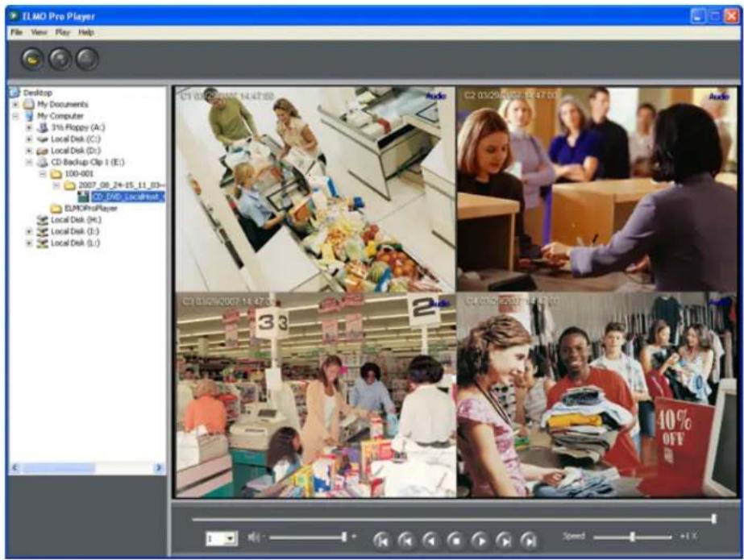Expand the 3½ Floppy (A:) node
Image resolution: width=744 pixels, height=560 pixels.
point(29,127)
